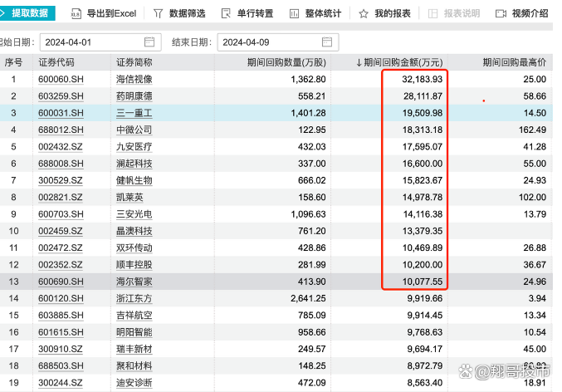Open the 瑞丰新材 stock name link
This screenshot has height=392, width=562.
(134, 349)
